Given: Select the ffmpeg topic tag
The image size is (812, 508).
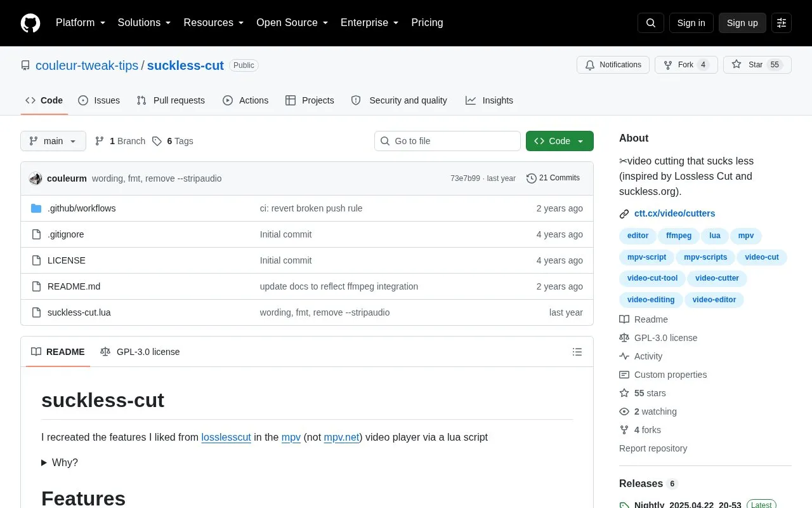Looking at the screenshot, I should pyautogui.click(x=679, y=236).
